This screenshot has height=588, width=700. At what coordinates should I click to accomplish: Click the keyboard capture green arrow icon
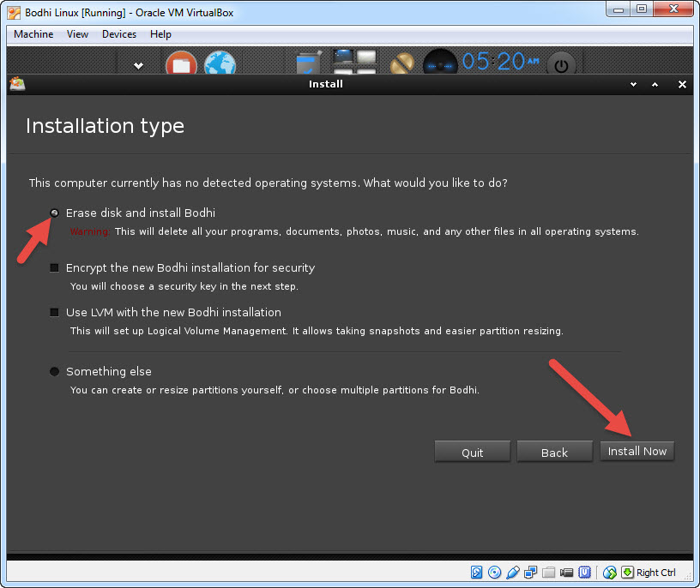click(627, 573)
